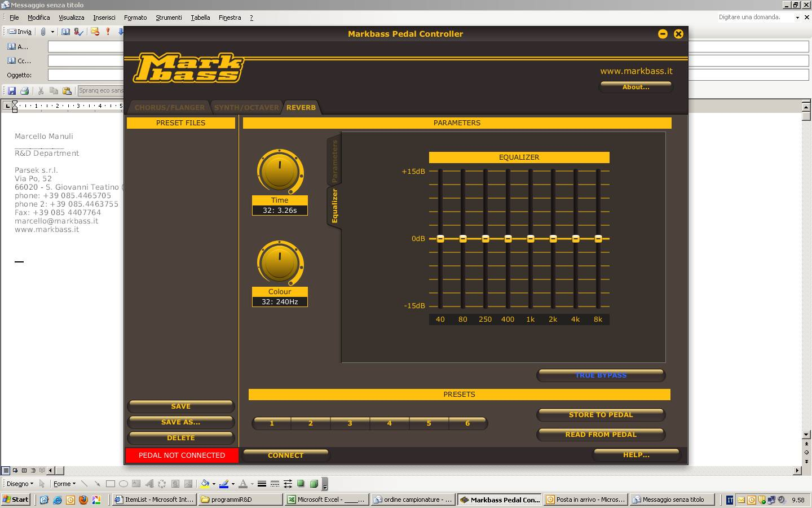This screenshot has width=812, height=508.
Task: Open Firefox from quick launch bar
Action: 83,500
